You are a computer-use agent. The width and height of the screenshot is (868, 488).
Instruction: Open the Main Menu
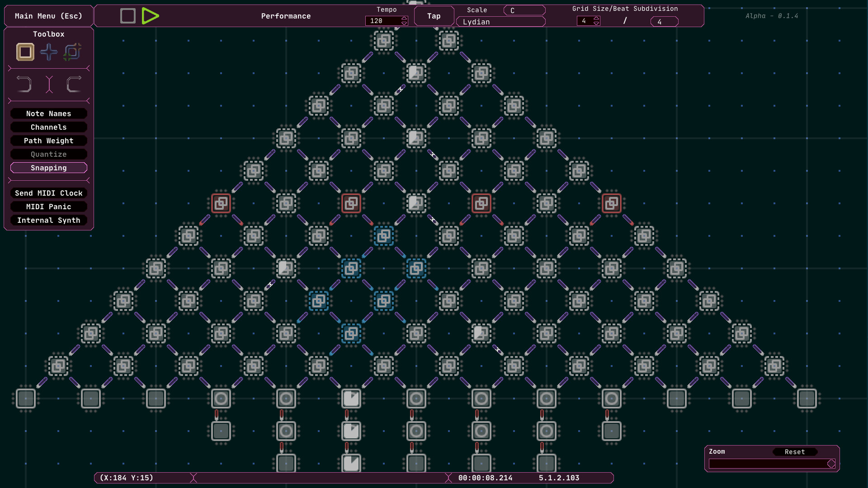click(48, 16)
